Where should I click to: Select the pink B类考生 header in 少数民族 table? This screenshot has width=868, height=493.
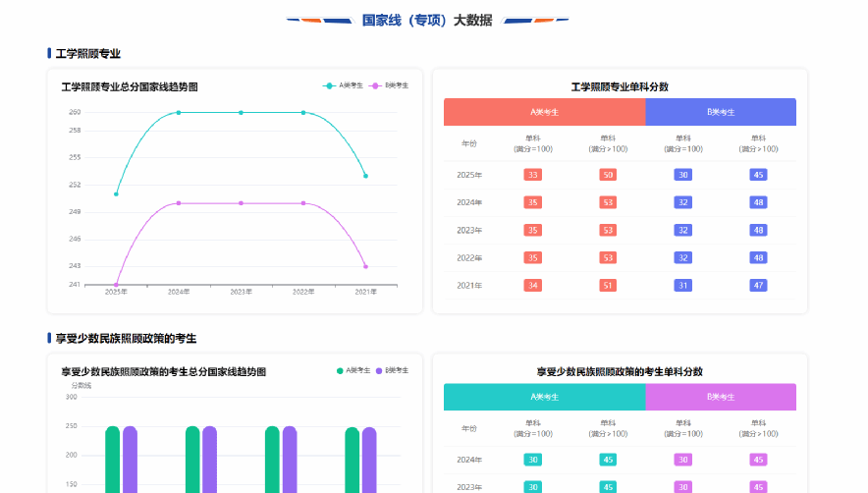[720, 397]
